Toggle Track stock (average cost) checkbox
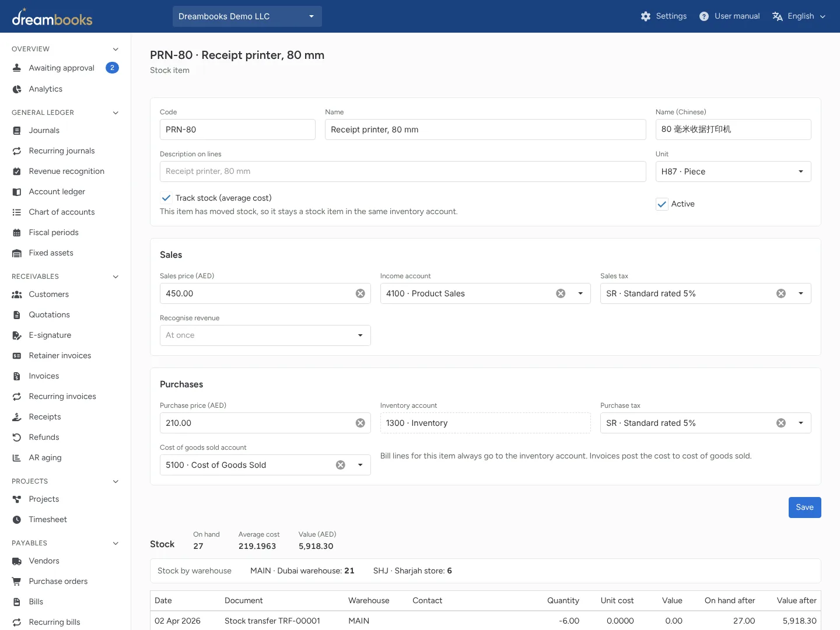Image resolution: width=840 pixels, height=630 pixels. pyautogui.click(x=166, y=198)
